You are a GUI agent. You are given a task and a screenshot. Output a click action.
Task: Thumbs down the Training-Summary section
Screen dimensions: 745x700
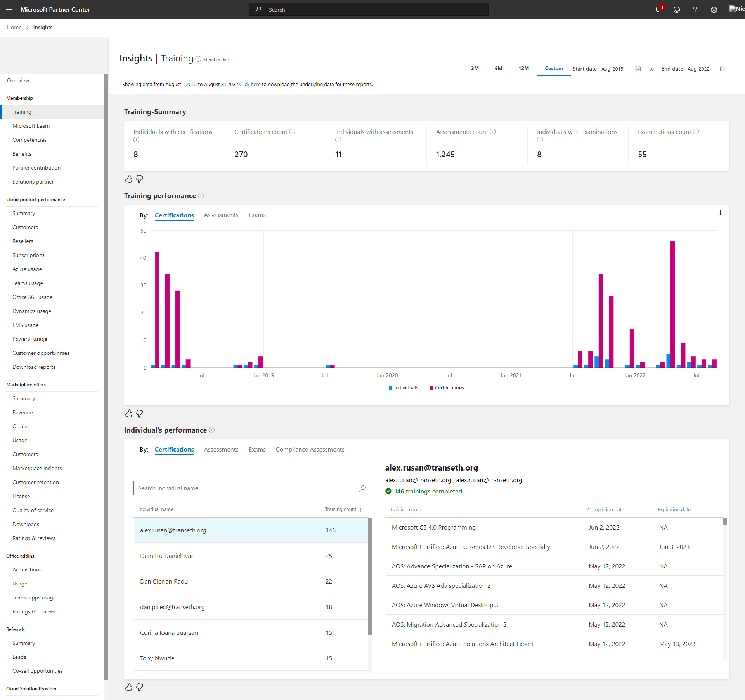(x=140, y=179)
